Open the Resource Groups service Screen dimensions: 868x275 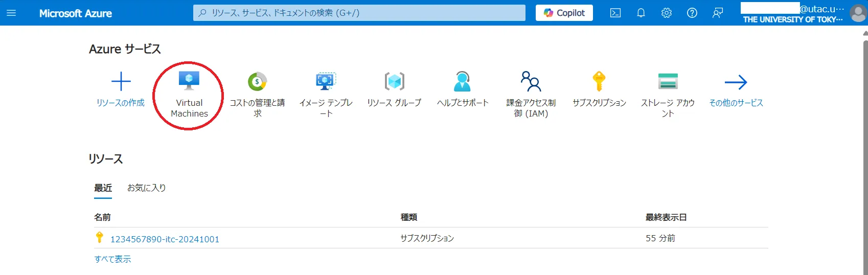point(394,82)
